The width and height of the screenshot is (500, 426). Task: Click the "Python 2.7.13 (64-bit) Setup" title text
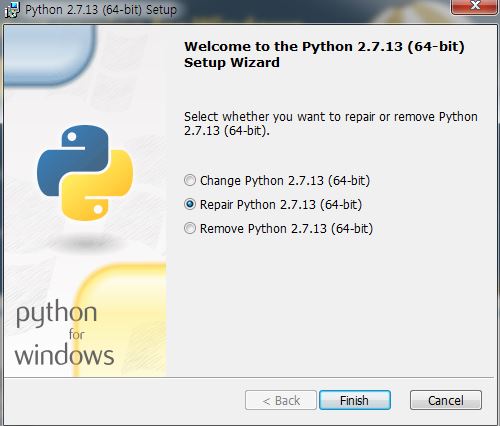tap(101, 10)
